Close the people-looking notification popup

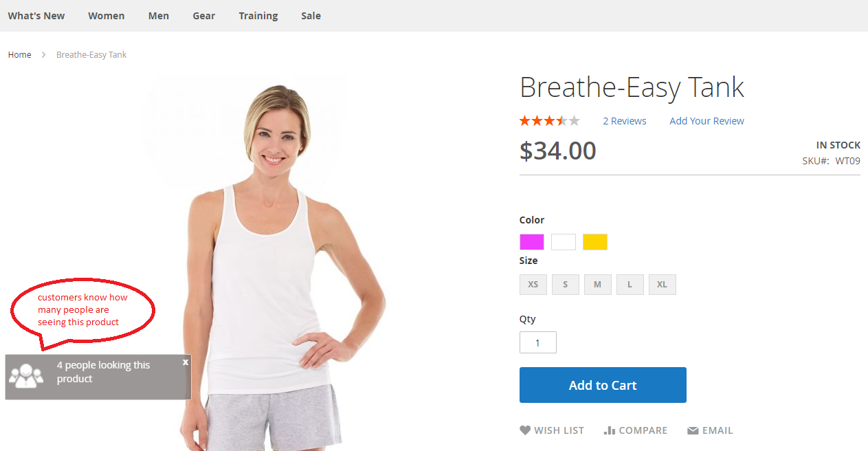coord(186,362)
